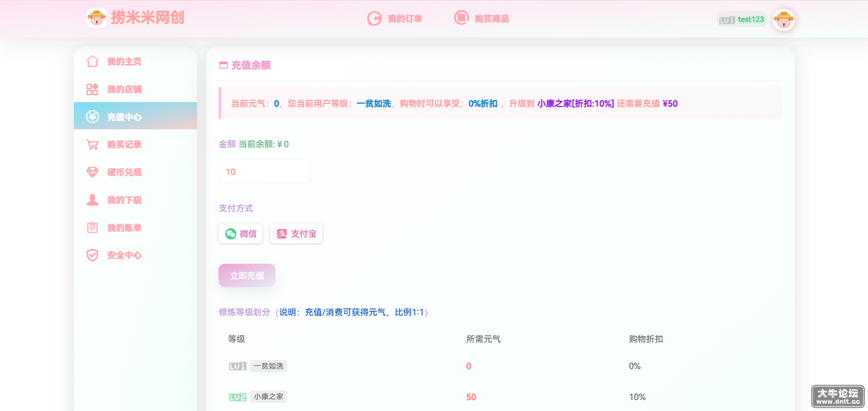Click the yen coin icon for 充值中心
This screenshot has width=868, height=411.
pos(93,117)
